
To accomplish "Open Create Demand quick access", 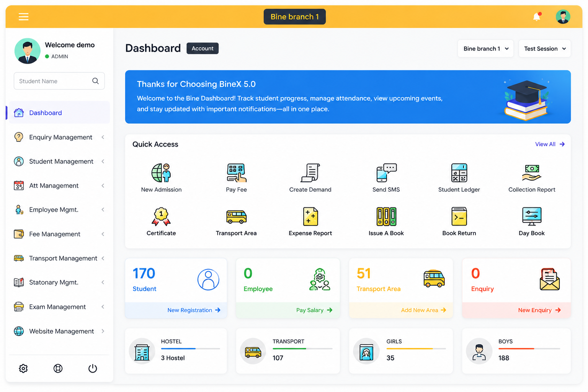I will click(310, 178).
